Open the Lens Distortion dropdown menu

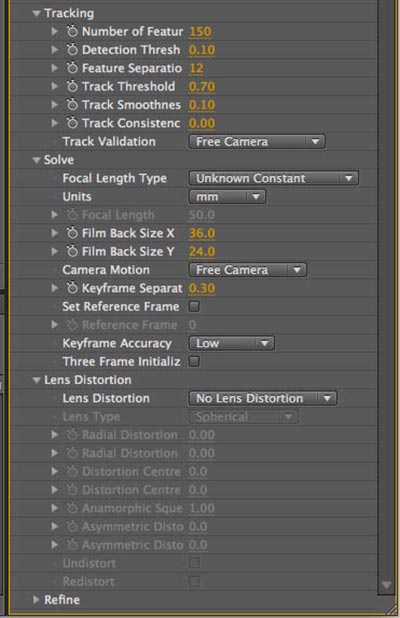pos(263,398)
